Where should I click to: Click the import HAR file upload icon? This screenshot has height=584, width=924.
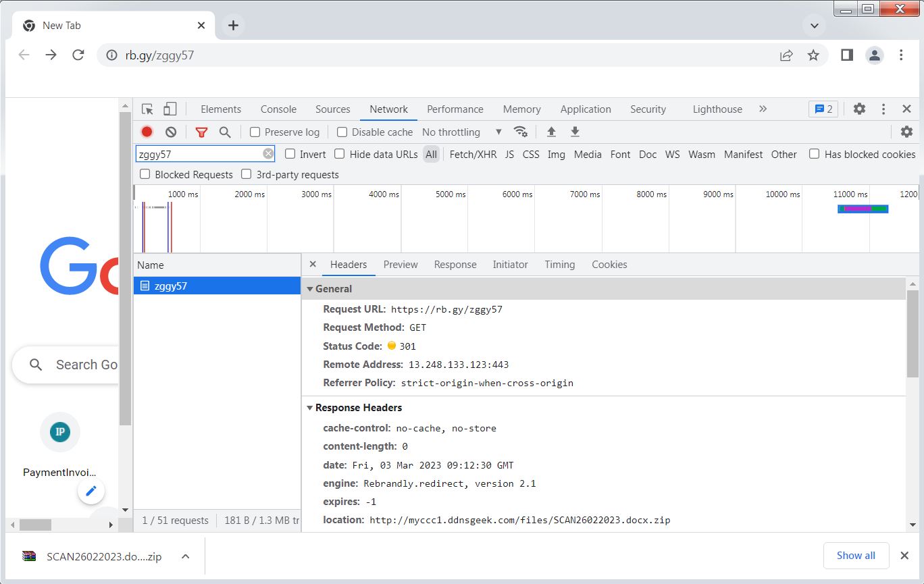pos(551,132)
